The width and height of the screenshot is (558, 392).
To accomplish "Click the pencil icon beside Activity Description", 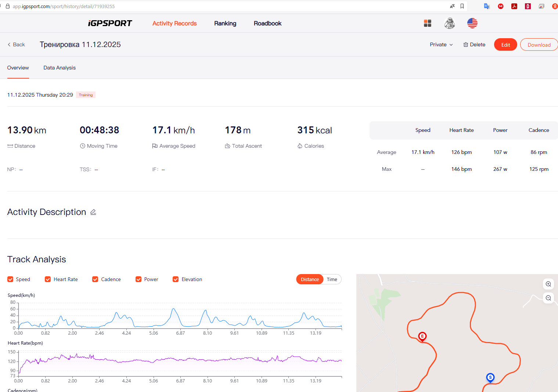I will tap(93, 212).
